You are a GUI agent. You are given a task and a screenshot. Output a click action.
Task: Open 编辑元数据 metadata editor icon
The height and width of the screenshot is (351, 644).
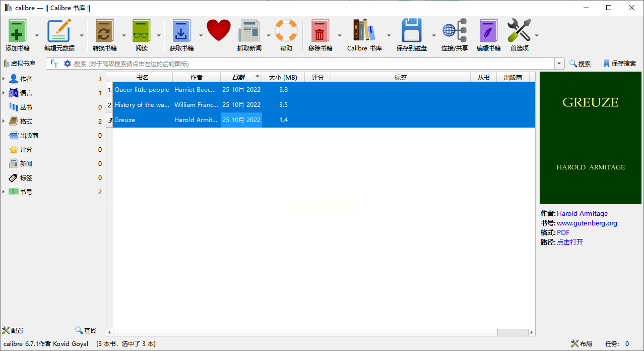[x=59, y=31]
